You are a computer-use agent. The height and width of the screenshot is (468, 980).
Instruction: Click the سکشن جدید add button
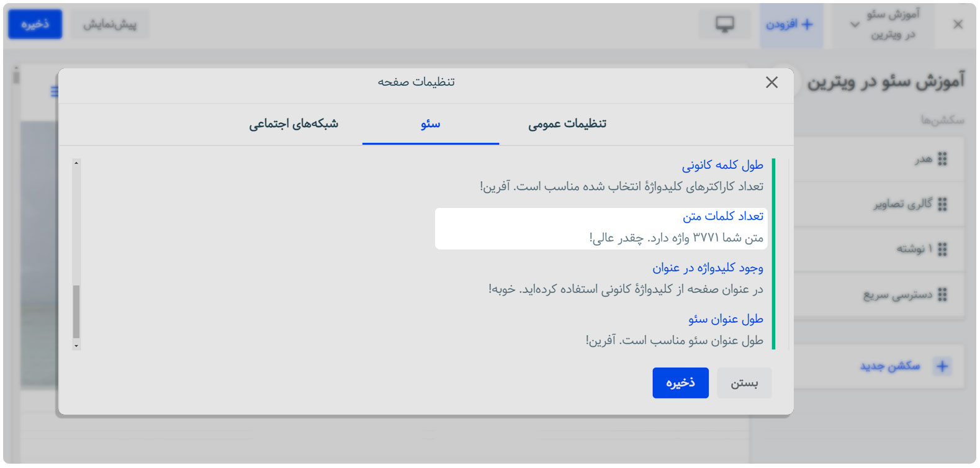coord(879,366)
